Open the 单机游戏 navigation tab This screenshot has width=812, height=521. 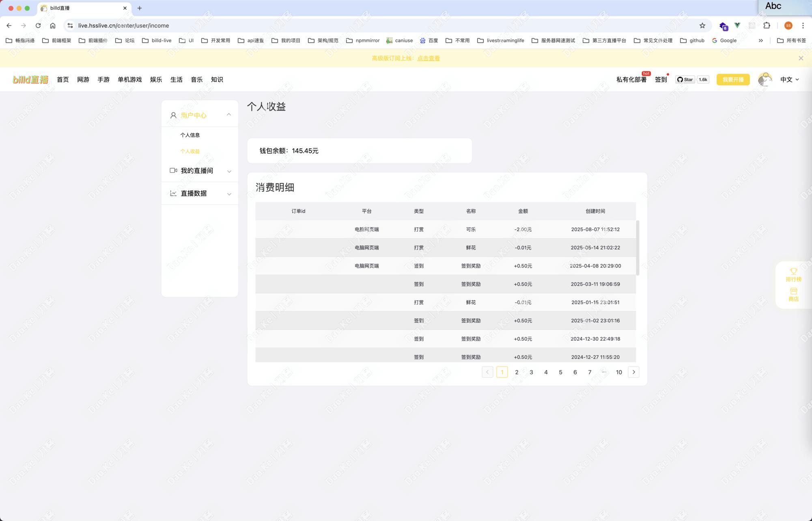(129, 79)
